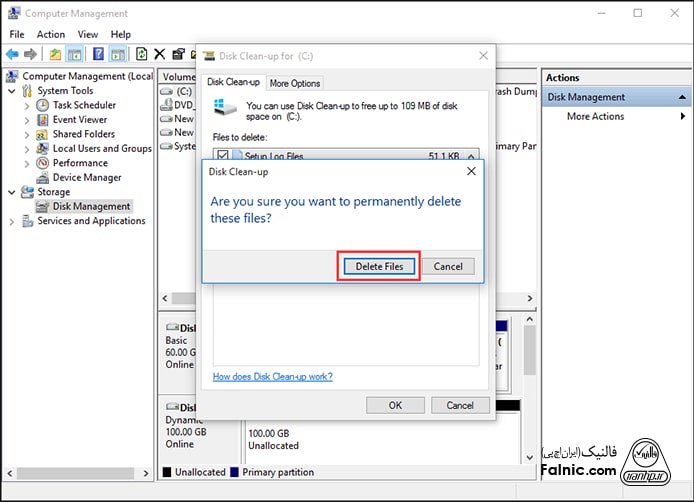The width and height of the screenshot is (694, 503).
Task: Click the Forward arrow in the toolbar
Action: pos(30,54)
